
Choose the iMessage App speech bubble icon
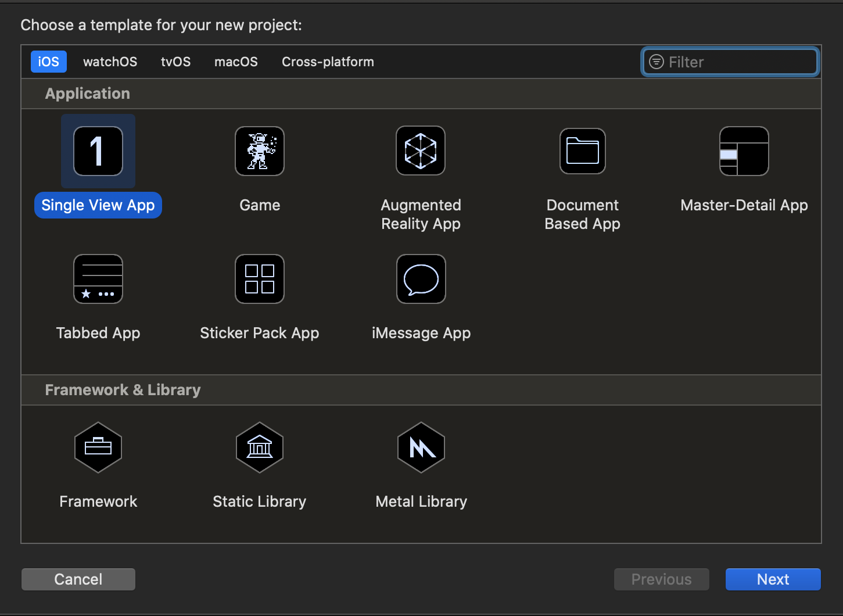pos(421,279)
